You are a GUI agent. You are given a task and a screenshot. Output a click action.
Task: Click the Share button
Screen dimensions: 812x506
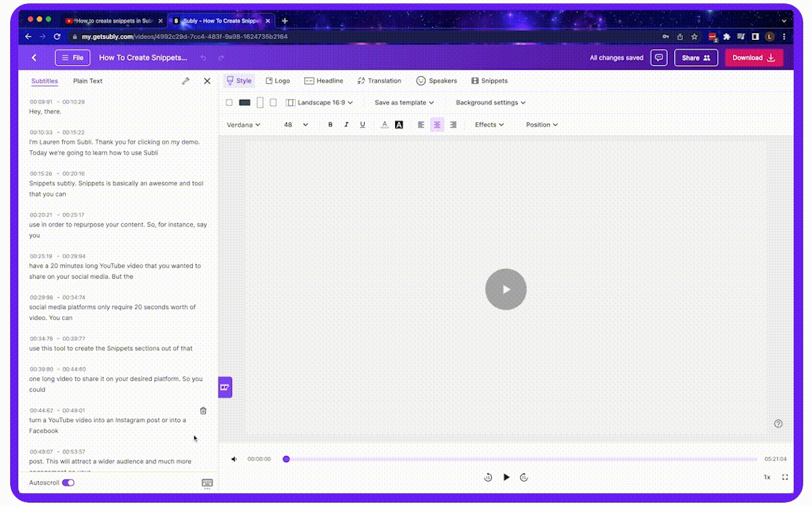coord(696,58)
